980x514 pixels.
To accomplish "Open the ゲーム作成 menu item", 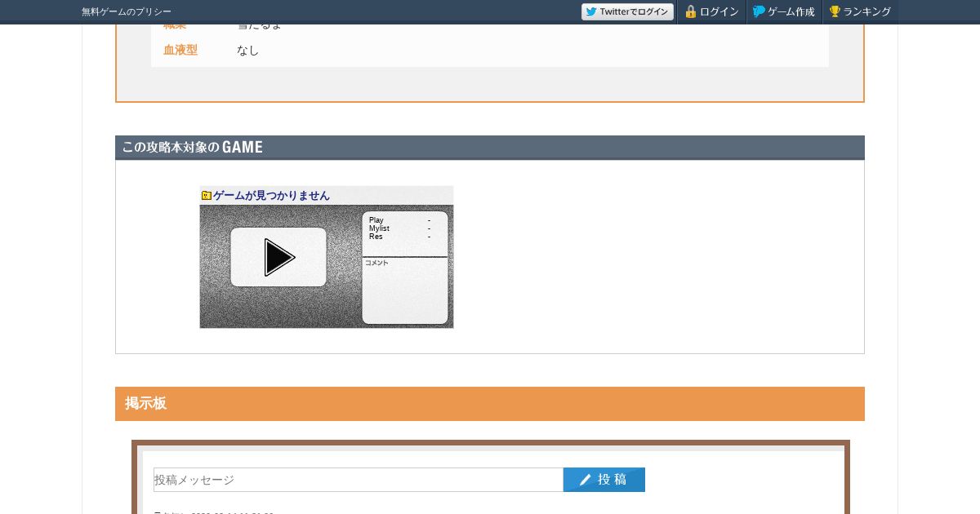I will tap(784, 11).
